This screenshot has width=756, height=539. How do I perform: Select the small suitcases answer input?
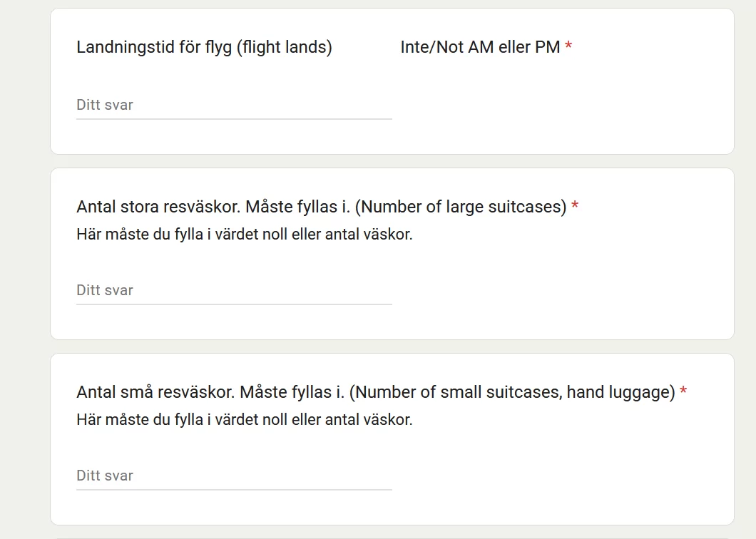[234, 476]
